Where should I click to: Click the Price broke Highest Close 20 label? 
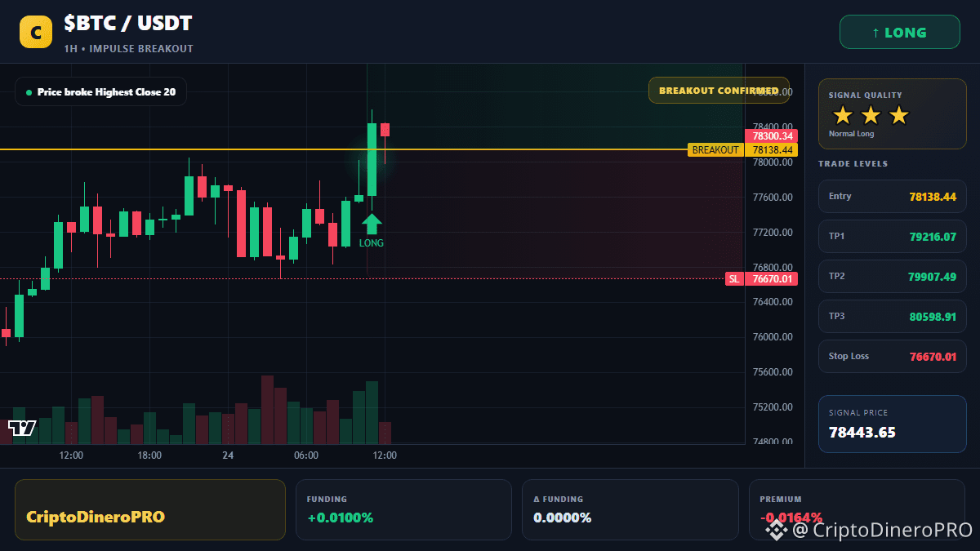point(100,92)
